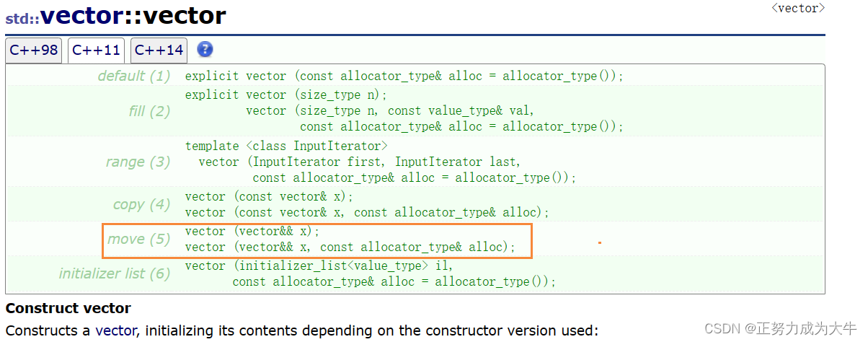This screenshot has height=342, width=868.
Task: Click the 'move (5)' row label
Action: click(139, 239)
